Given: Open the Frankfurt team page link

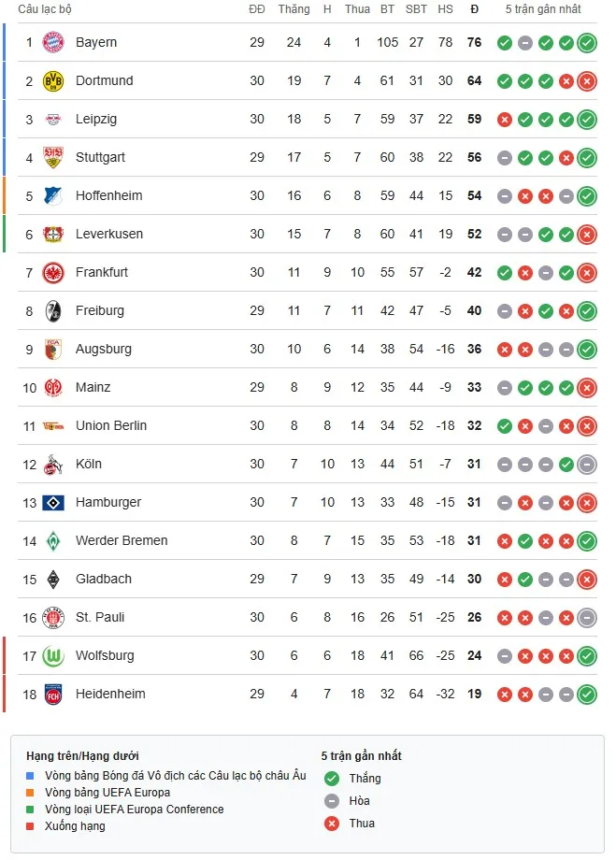Looking at the screenshot, I should click(103, 272).
